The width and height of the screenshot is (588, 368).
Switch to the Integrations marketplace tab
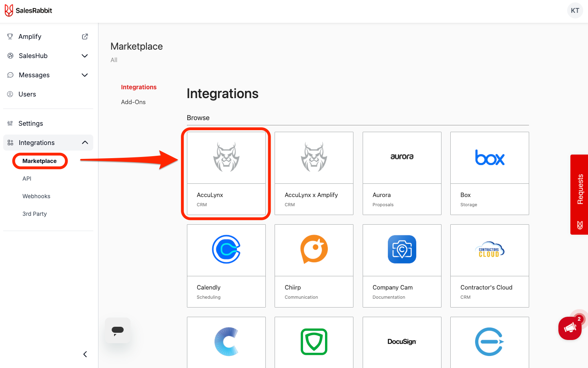click(139, 87)
